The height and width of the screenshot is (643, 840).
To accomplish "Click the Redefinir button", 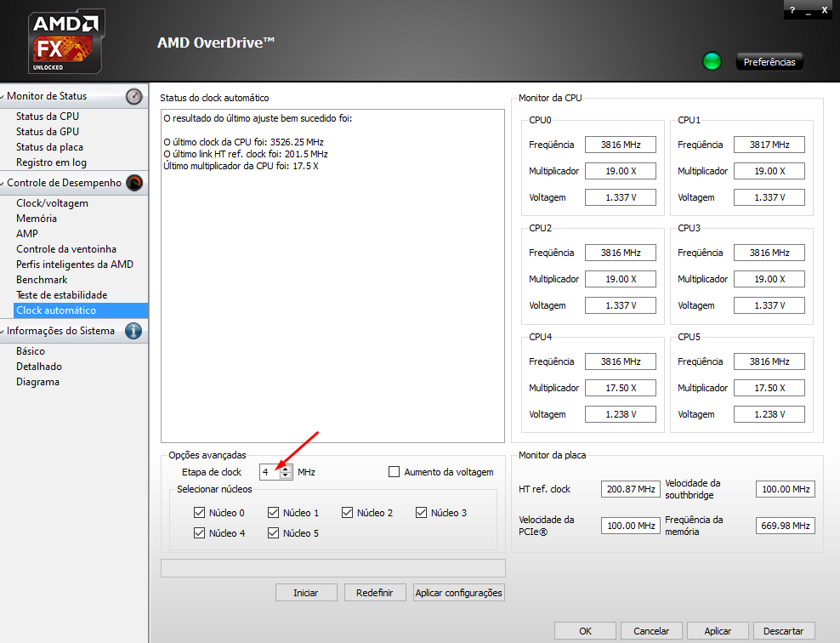I will point(374,593).
